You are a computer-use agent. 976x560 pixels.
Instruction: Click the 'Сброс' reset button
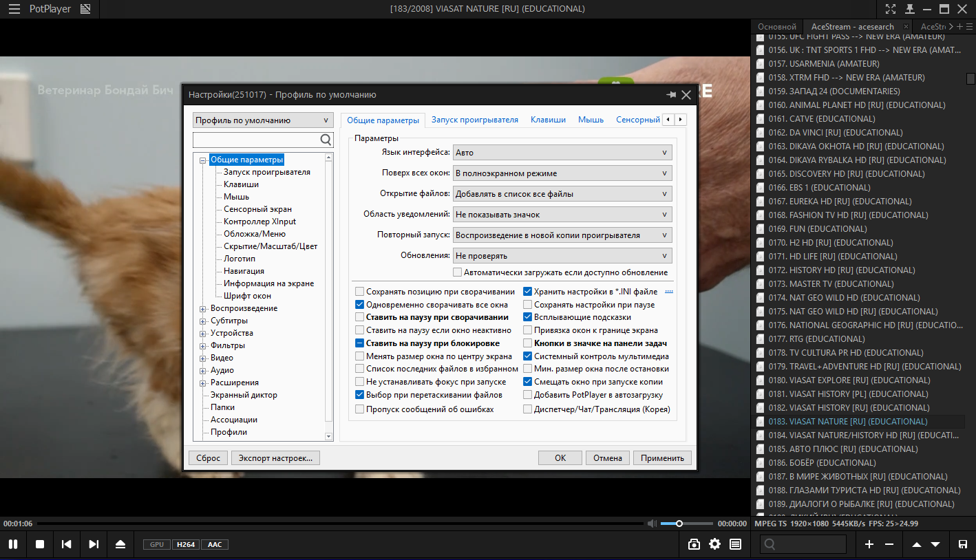(208, 457)
